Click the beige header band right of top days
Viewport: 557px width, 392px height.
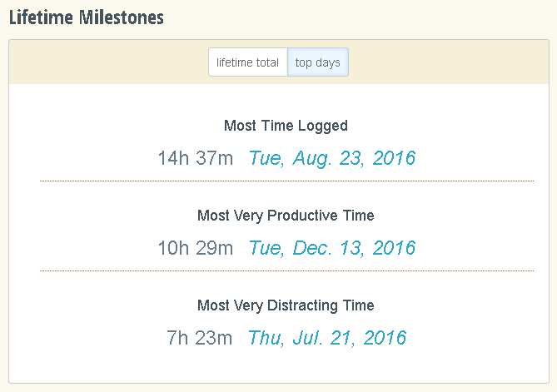tap(449, 62)
